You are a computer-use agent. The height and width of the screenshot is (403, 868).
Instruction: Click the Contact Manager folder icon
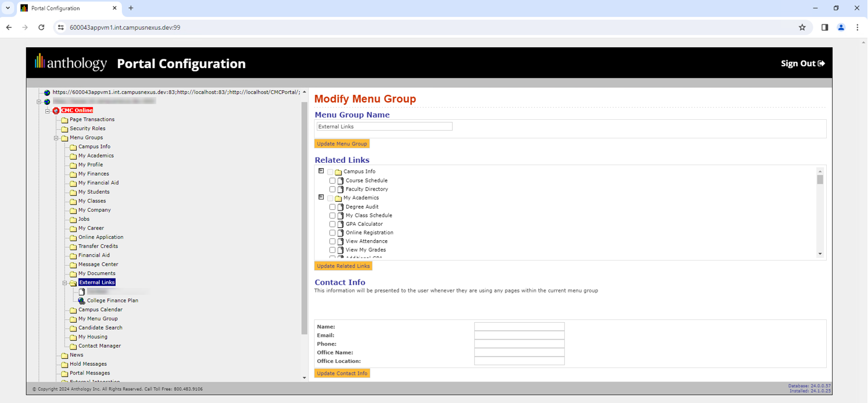point(73,346)
